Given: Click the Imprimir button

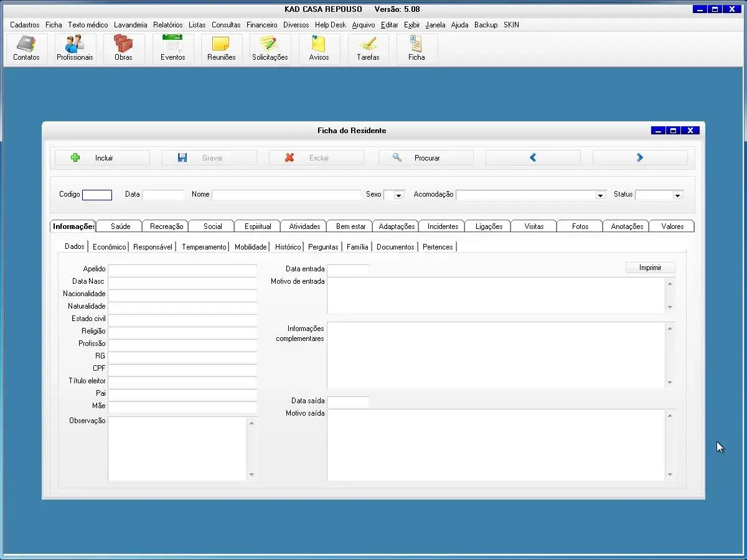Looking at the screenshot, I should tap(650, 268).
